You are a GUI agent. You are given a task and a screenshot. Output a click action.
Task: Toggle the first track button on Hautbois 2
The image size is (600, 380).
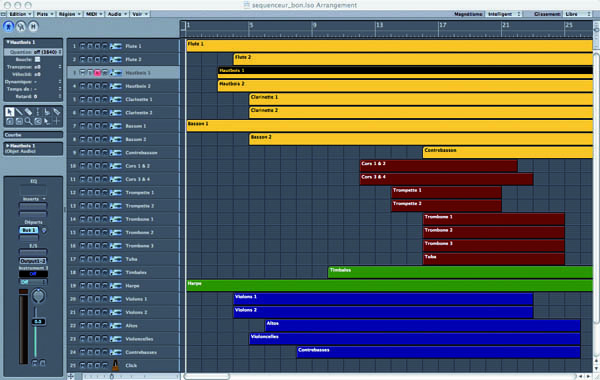[82, 86]
